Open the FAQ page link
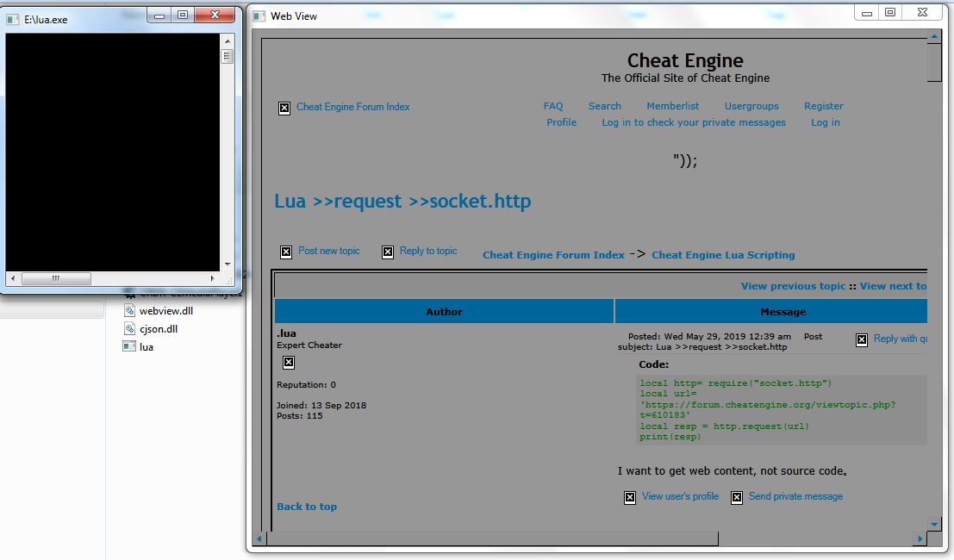954x560 pixels. click(x=553, y=106)
